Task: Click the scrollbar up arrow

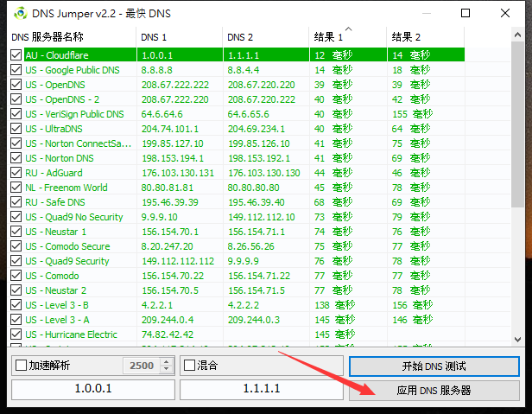Action: click(x=517, y=35)
